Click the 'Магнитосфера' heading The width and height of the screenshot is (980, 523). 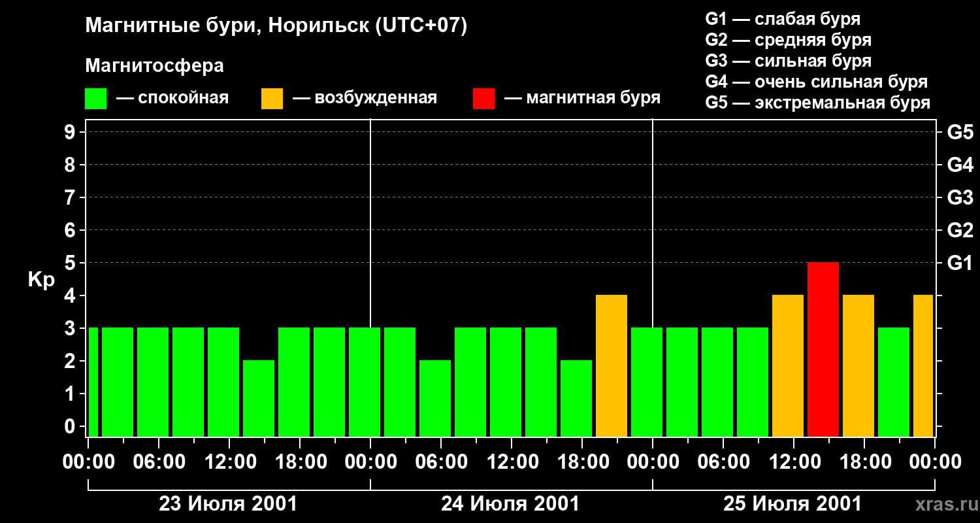click(x=154, y=66)
